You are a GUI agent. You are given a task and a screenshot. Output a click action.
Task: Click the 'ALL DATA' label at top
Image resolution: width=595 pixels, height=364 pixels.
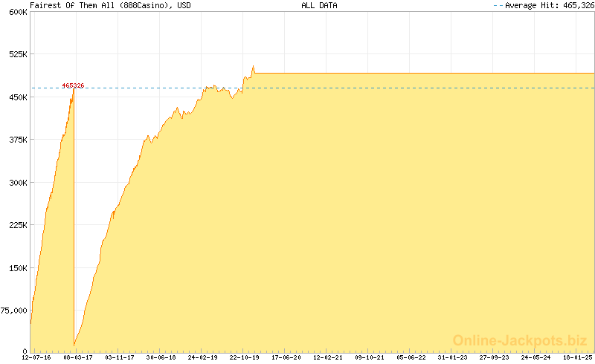pyautogui.click(x=319, y=5)
